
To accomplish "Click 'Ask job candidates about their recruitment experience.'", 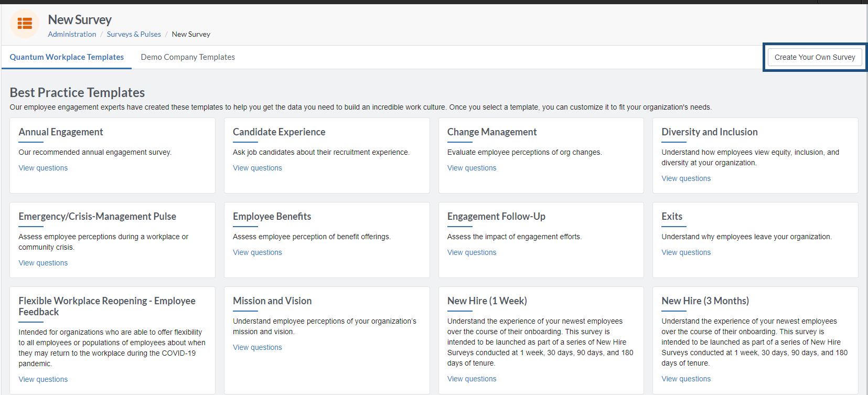I will tap(321, 152).
